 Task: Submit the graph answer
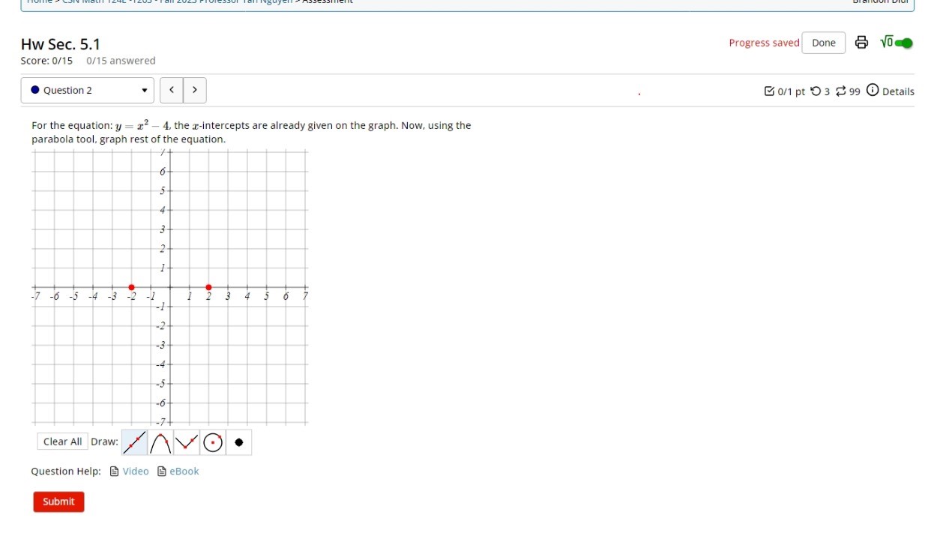(x=58, y=502)
